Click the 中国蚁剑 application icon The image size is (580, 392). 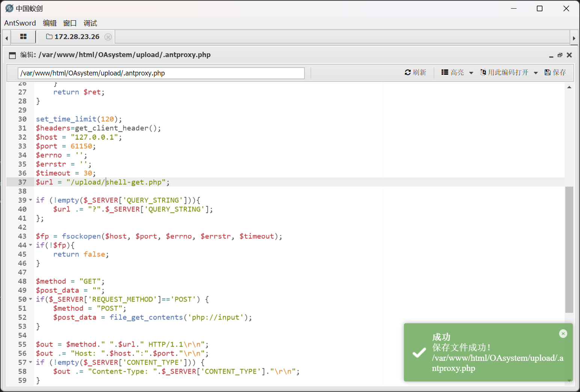point(9,8)
